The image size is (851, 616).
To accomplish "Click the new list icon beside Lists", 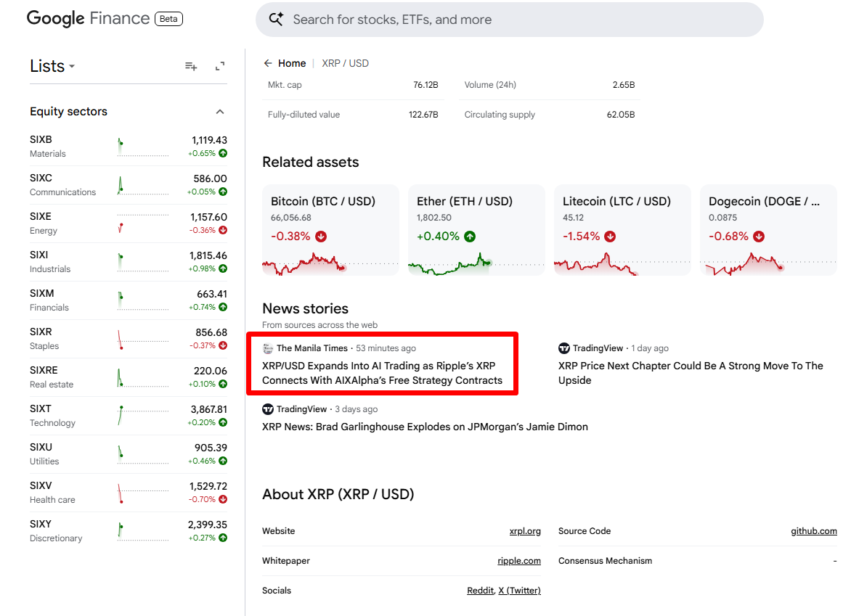I will (191, 66).
